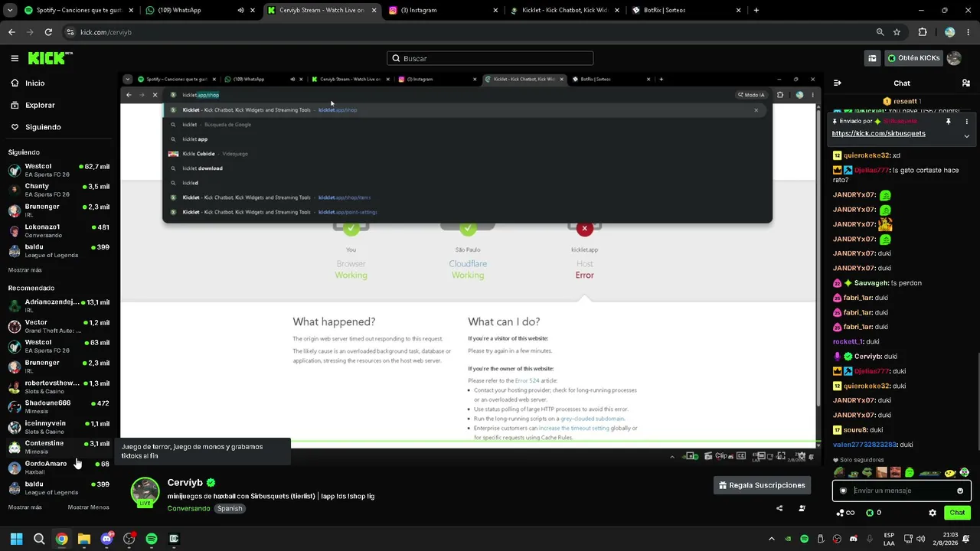Screen dimensions: 980x551
Task: Open Chanty channel in the sidebar
Action: click(x=58, y=190)
